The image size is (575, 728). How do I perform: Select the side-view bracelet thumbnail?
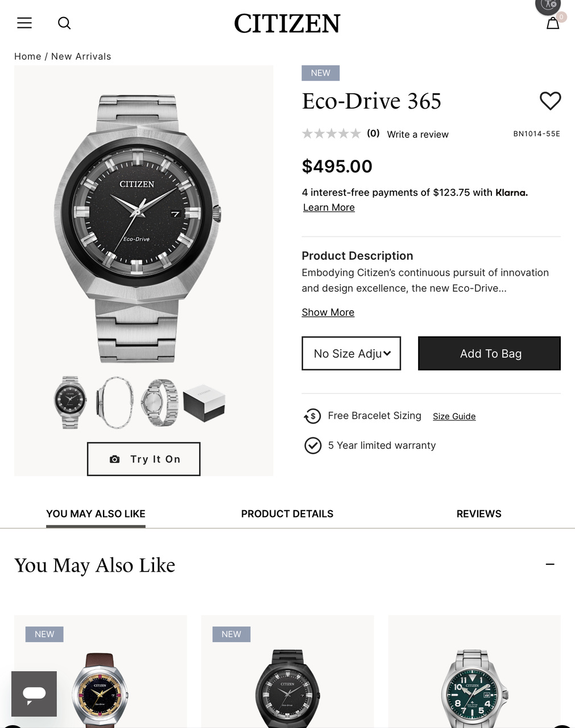[115, 402]
